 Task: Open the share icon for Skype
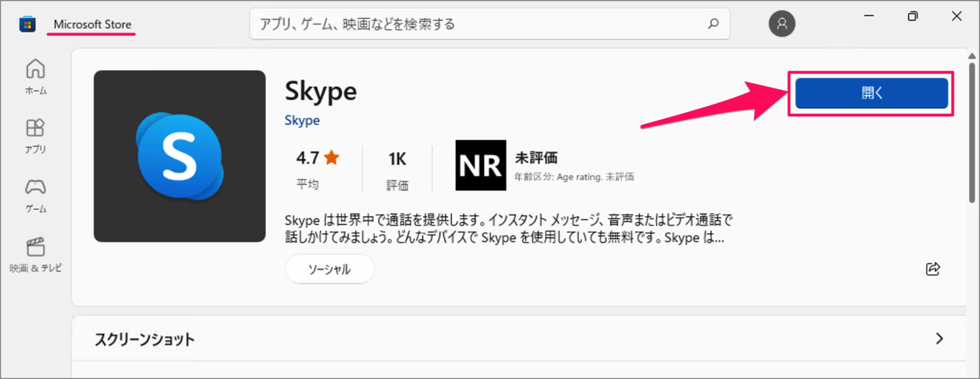[932, 269]
